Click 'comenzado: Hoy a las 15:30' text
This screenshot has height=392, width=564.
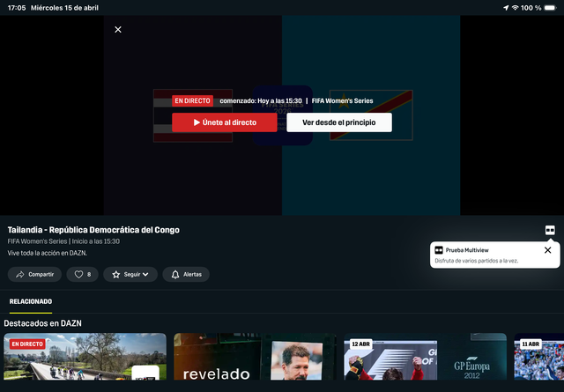pos(261,100)
